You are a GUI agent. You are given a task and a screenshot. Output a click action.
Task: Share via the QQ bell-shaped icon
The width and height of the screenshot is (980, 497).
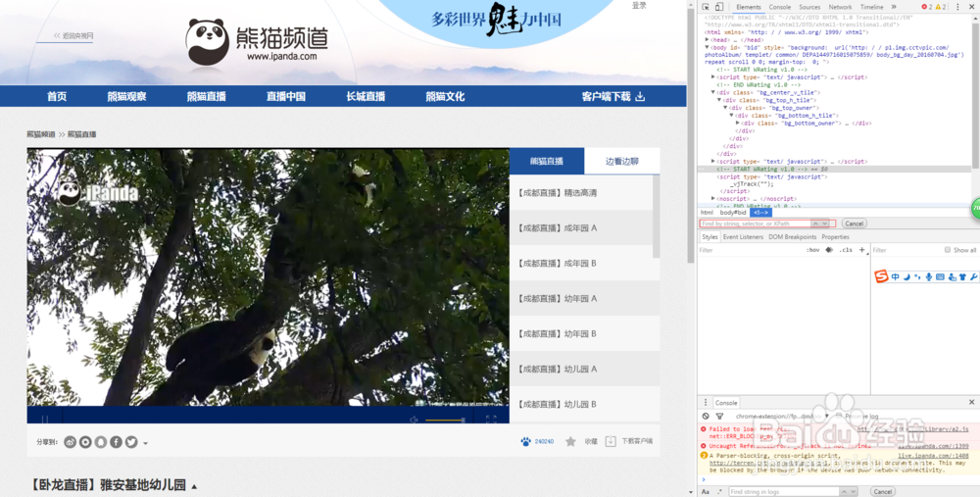pos(101,442)
